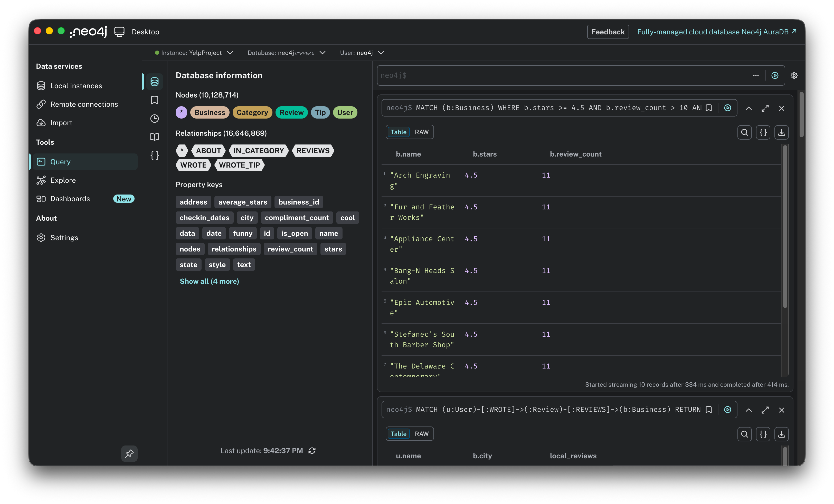This screenshot has width=834, height=504.
Task: Refresh the database information last update
Action: coord(312,451)
